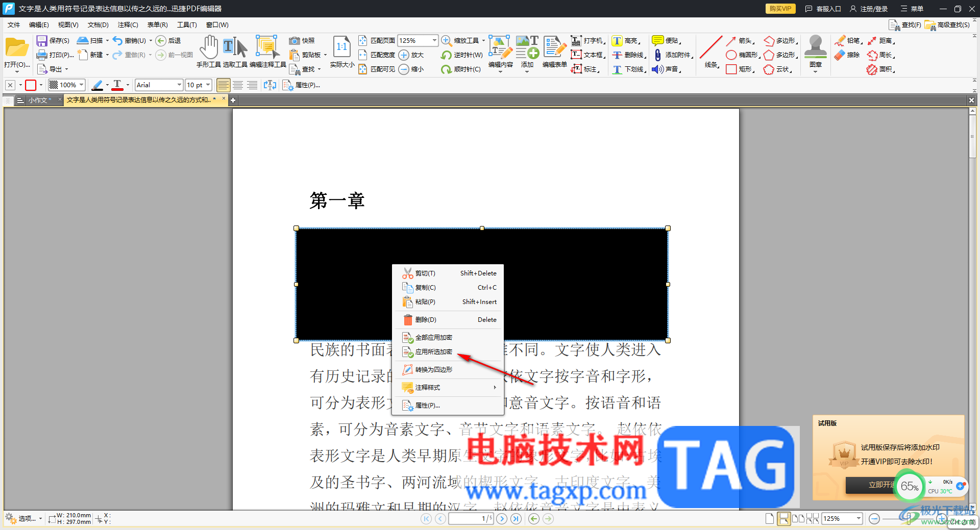
Task: Select the text selection tool (选取工具)
Action: pyautogui.click(x=235, y=52)
